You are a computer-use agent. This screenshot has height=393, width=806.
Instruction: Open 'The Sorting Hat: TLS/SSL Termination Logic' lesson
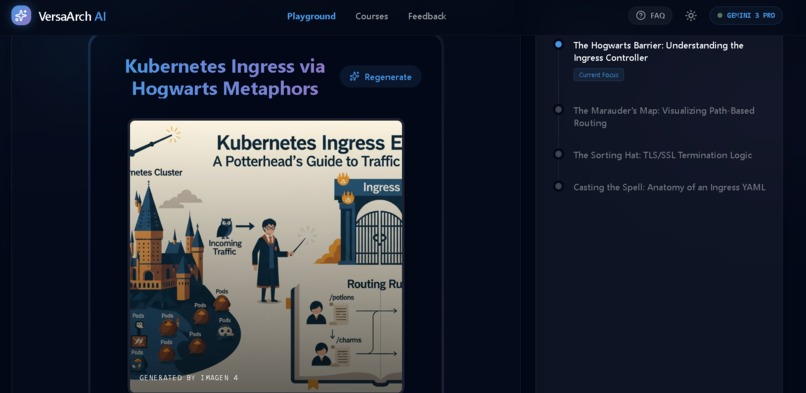pos(662,155)
